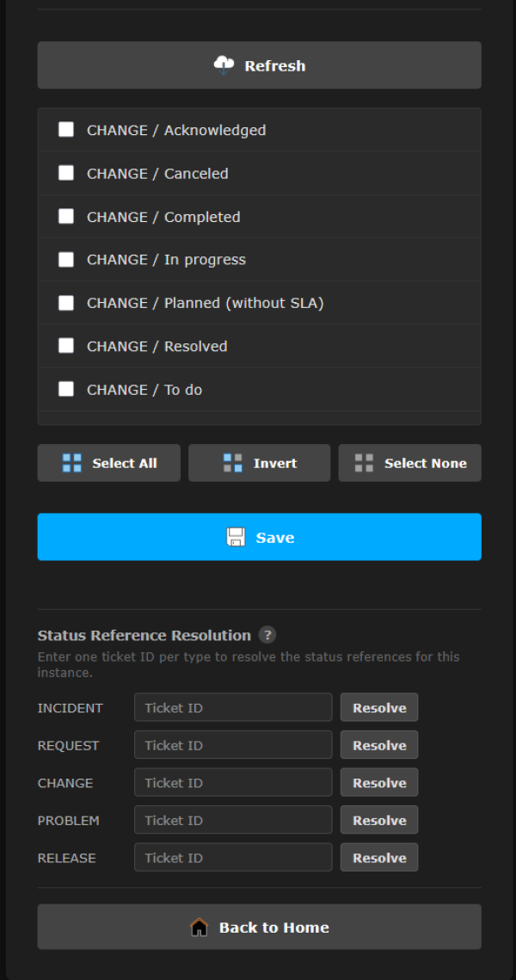Click the Select None grid icon
The height and width of the screenshot is (980, 516).
pyautogui.click(x=365, y=463)
